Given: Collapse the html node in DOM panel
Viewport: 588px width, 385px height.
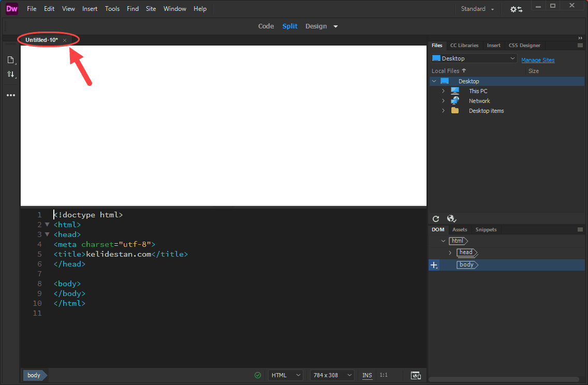Looking at the screenshot, I should click(443, 241).
